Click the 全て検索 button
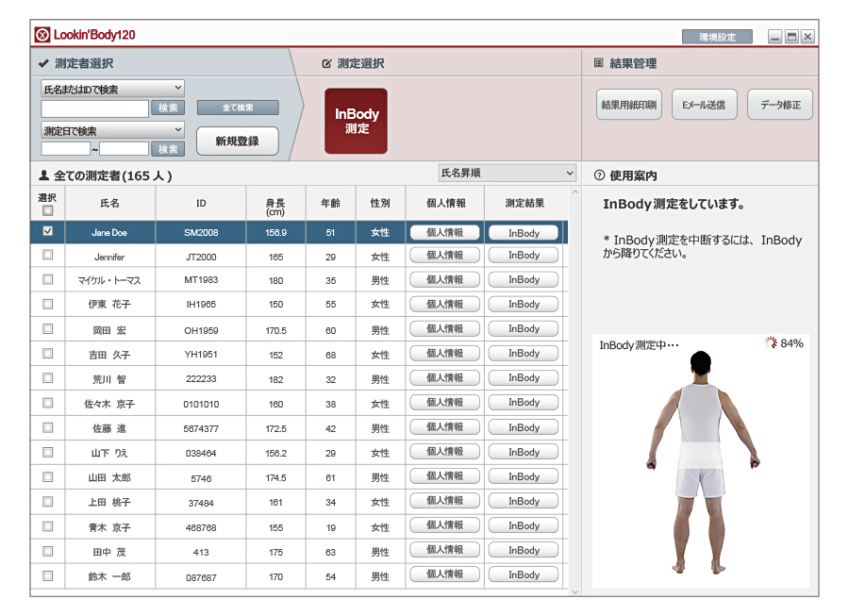The height and width of the screenshot is (616, 849). click(238, 108)
